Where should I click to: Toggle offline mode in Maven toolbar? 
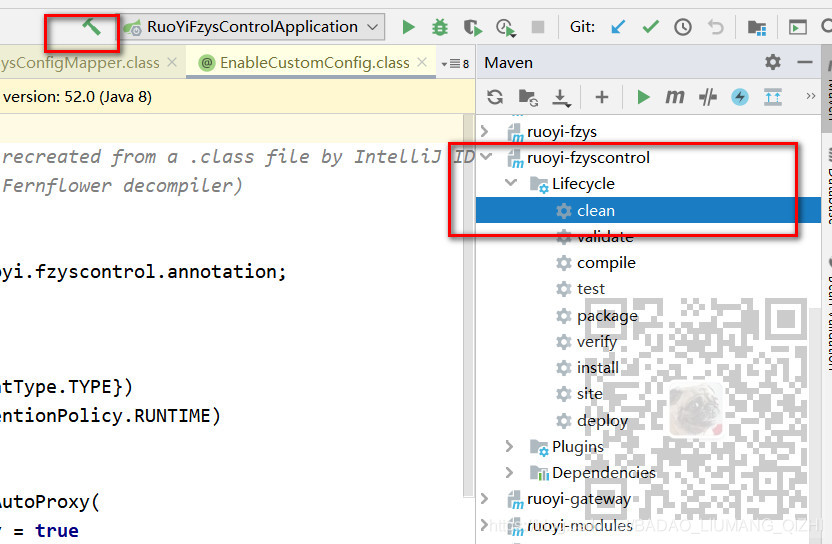708,97
